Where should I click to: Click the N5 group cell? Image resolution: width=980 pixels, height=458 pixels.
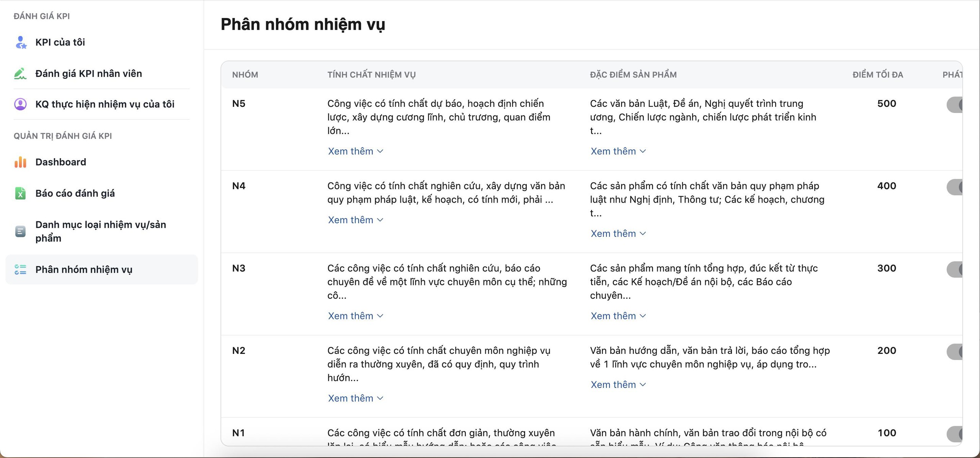(x=239, y=103)
